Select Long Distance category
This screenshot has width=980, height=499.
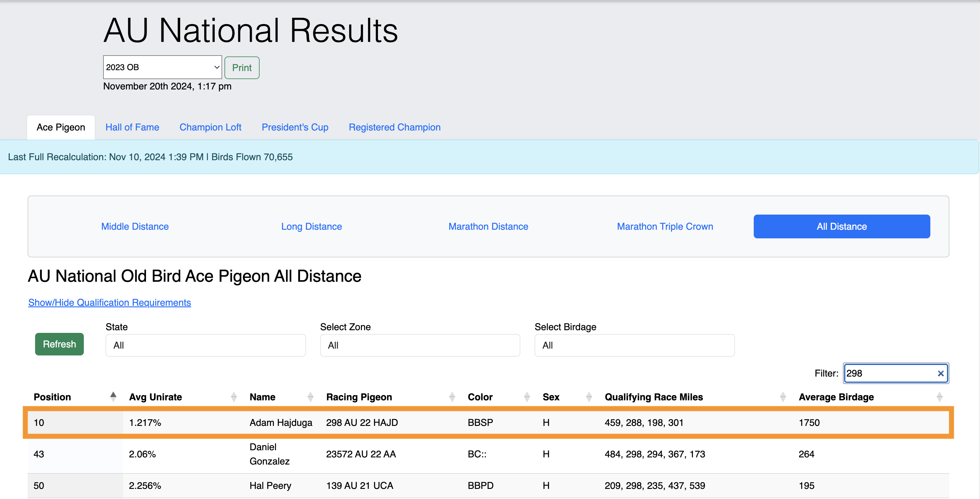(311, 226)
